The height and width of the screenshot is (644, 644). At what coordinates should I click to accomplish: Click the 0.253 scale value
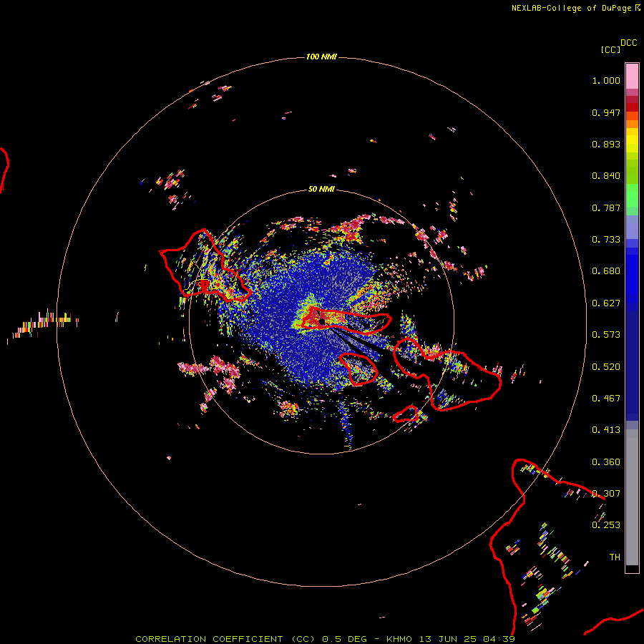point(606,525)
